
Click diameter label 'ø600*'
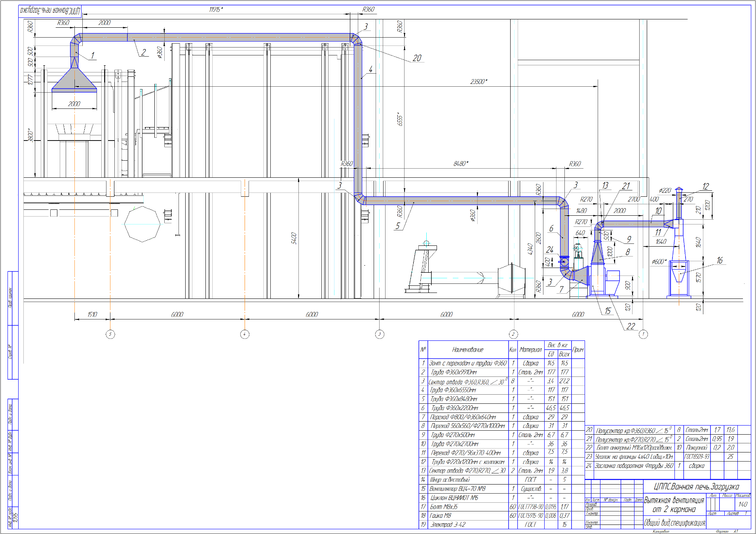tap(659, 262)
